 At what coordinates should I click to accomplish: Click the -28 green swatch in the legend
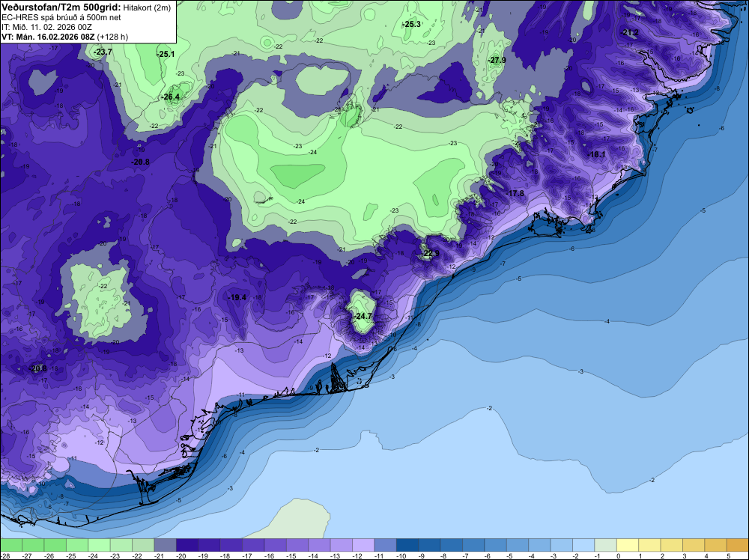11,545
